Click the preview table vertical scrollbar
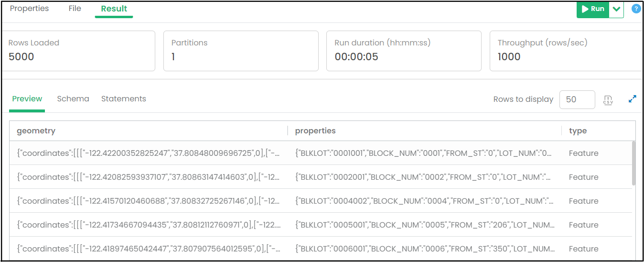 tap(633, 163)
